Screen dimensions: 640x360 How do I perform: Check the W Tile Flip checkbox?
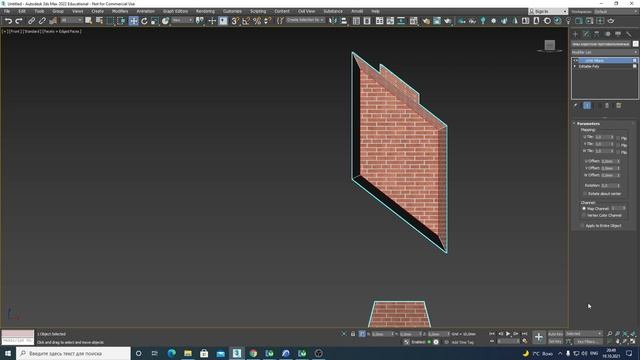pyautogui.click(x=618, y=152)
